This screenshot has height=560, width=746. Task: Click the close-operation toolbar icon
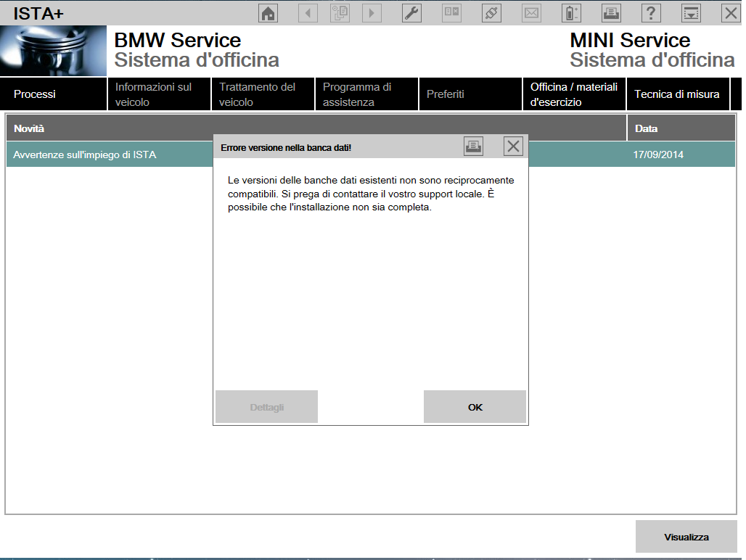[451, 13]
